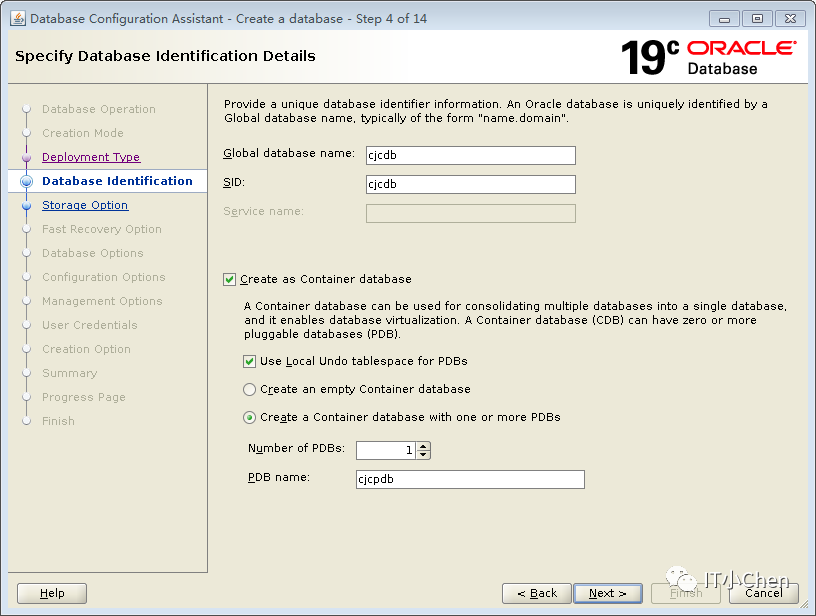Click the Progress Page step label

[x=84, y=397]
